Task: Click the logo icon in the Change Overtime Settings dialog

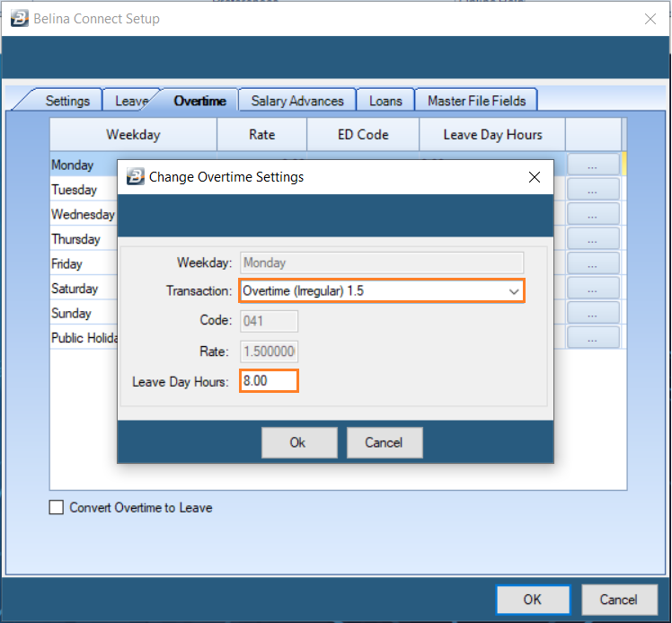Action: tap(136, 177)
